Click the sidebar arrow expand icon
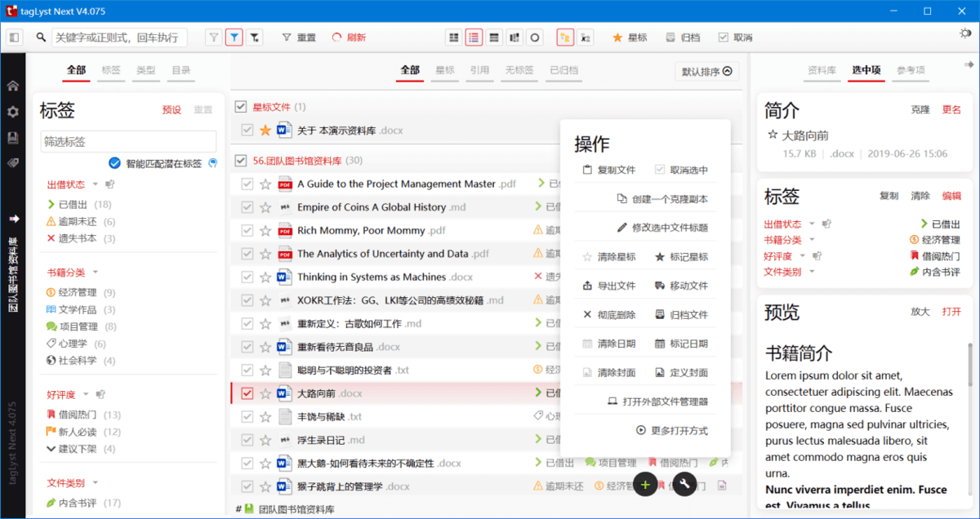This screenshot has width=980, height=519. 13,219
